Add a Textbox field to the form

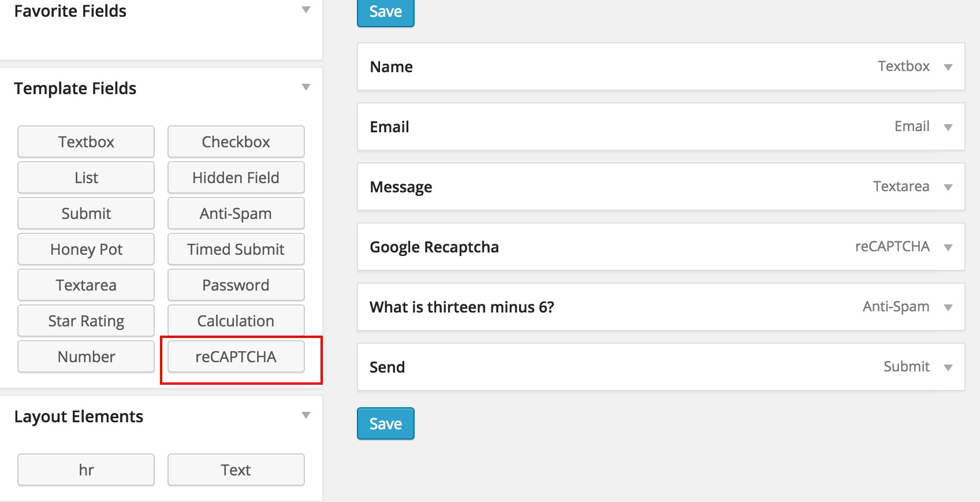[x=86, y=142]
